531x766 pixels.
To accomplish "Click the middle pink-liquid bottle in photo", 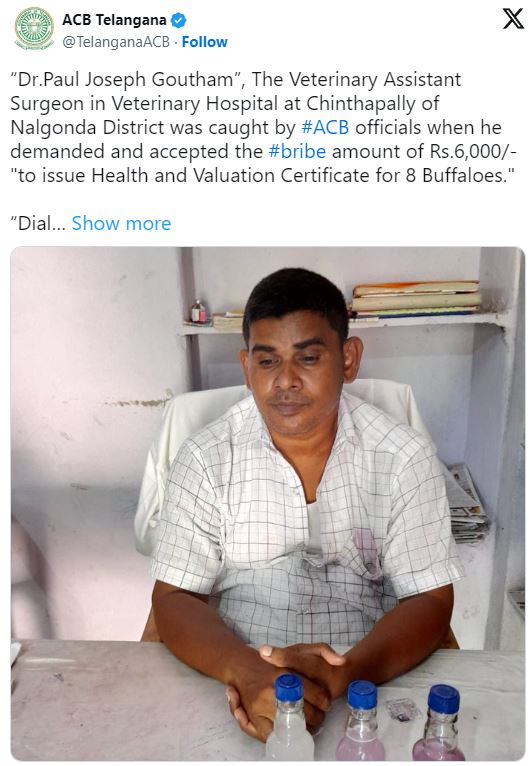I will (x=361, y=721).
